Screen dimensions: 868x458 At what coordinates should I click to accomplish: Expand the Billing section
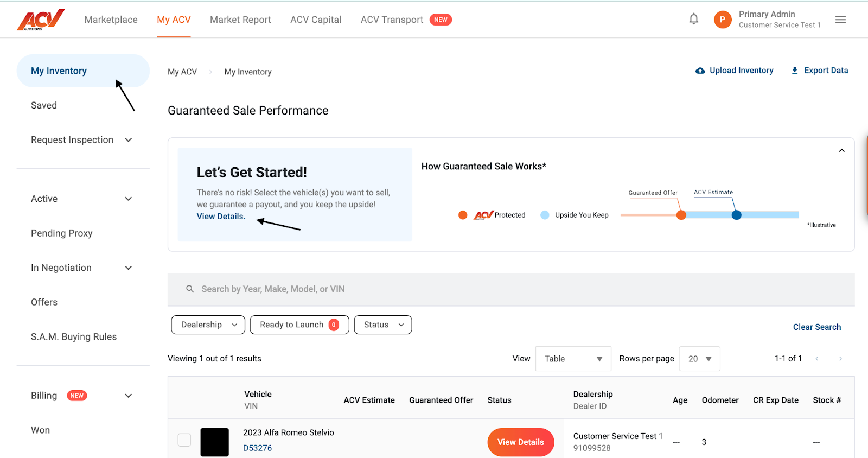pyautogui.click(x=129, y=396)
